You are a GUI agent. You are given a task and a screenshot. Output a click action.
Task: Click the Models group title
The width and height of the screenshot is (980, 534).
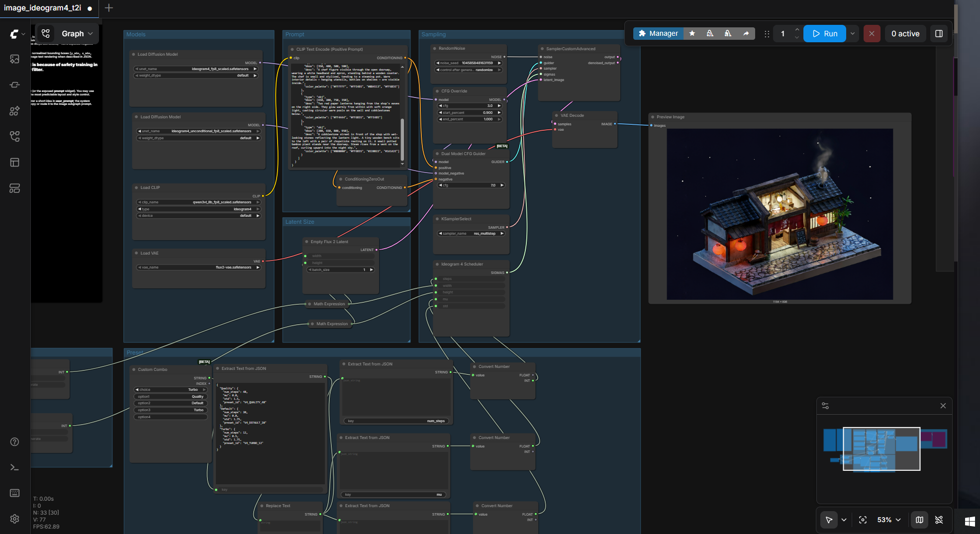coord(136,34)
